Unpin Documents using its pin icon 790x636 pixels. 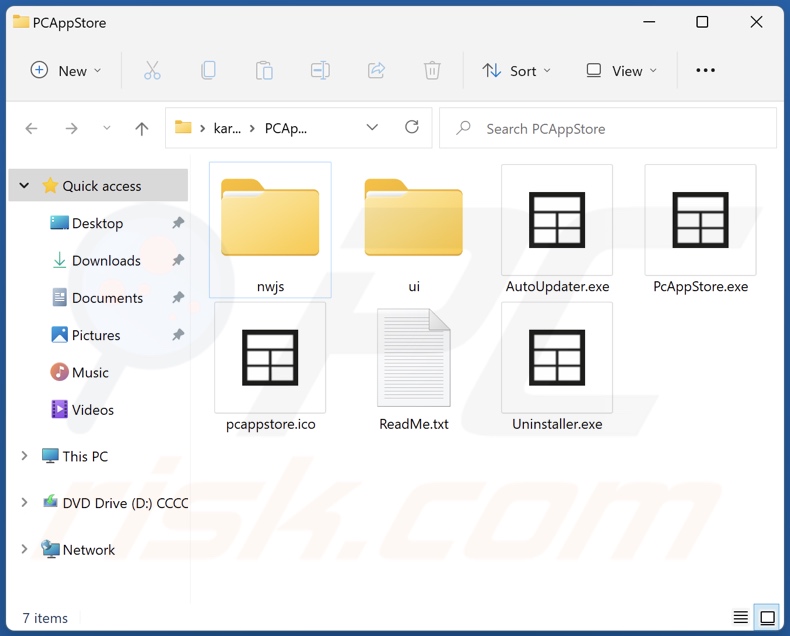coord(178,297)
